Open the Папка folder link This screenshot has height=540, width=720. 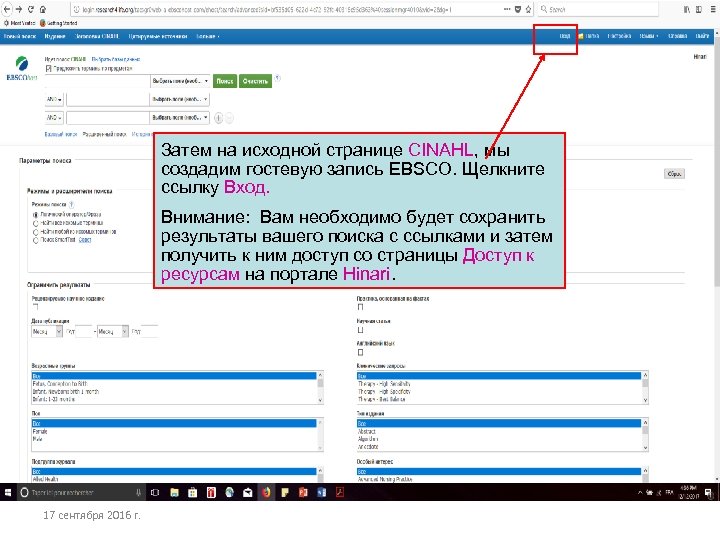coord(589,36)
